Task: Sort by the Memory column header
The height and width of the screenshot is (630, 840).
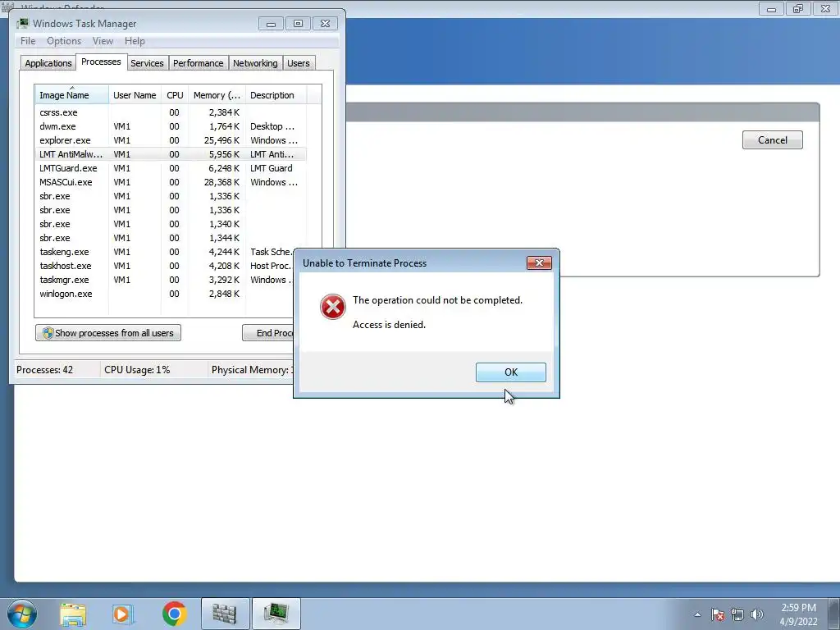Action: point(217,95)
